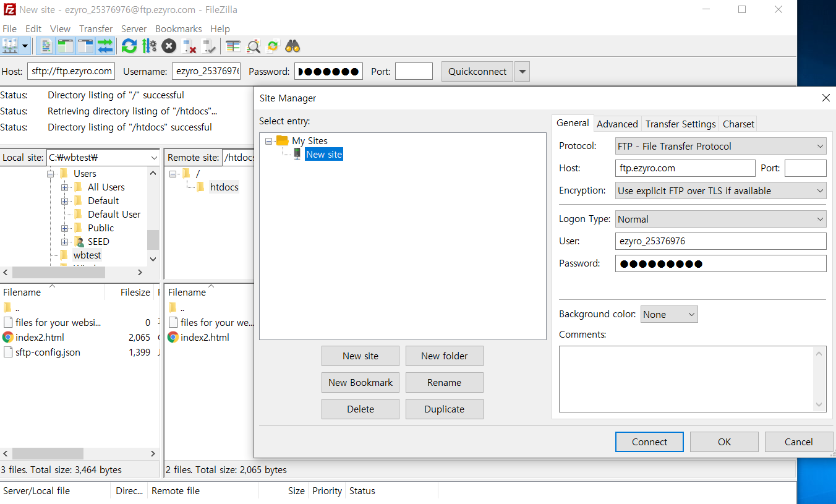Toggle message log display icon
836x504 pixels.
[x=46, y=46]
